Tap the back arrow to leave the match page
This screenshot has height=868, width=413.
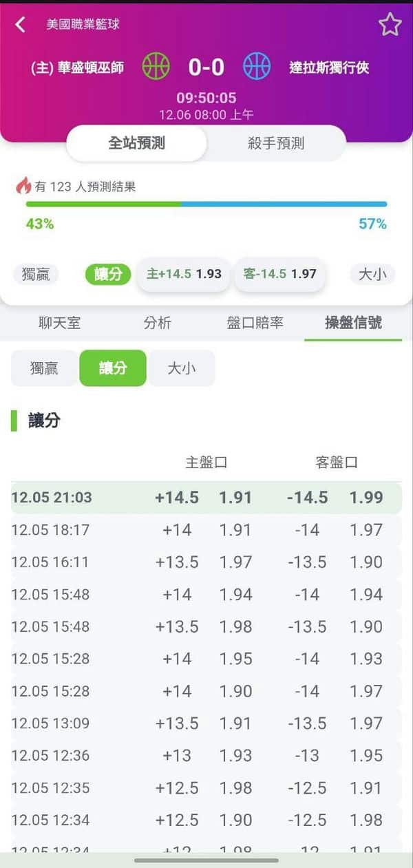point(19,23)
